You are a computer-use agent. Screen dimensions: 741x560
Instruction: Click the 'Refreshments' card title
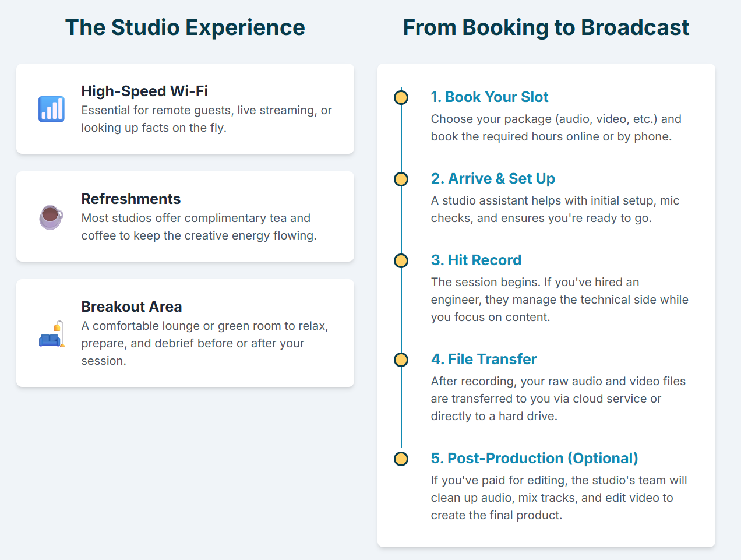coord(131,199)
